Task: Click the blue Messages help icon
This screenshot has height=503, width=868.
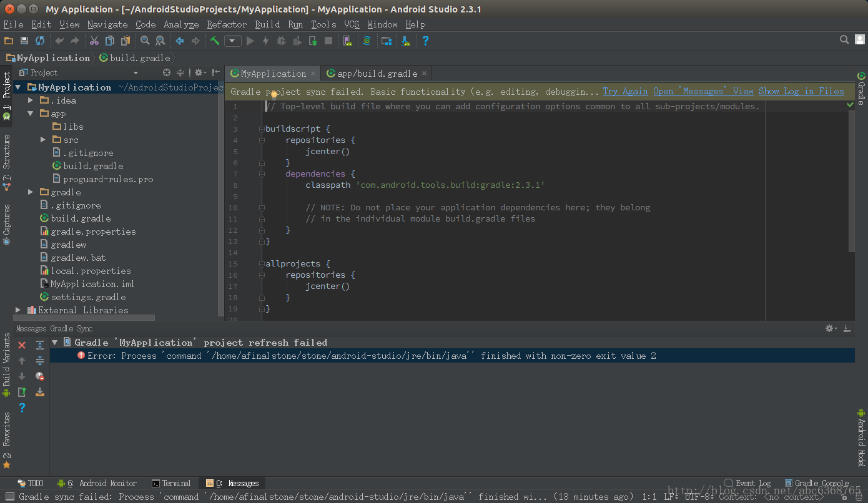Action: coord(22,408)
